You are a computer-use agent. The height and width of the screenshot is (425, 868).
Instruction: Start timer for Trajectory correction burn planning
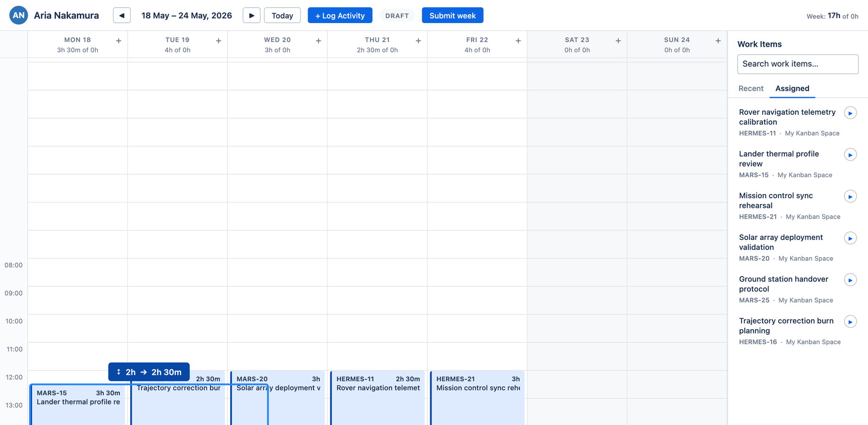coord(850,322)
